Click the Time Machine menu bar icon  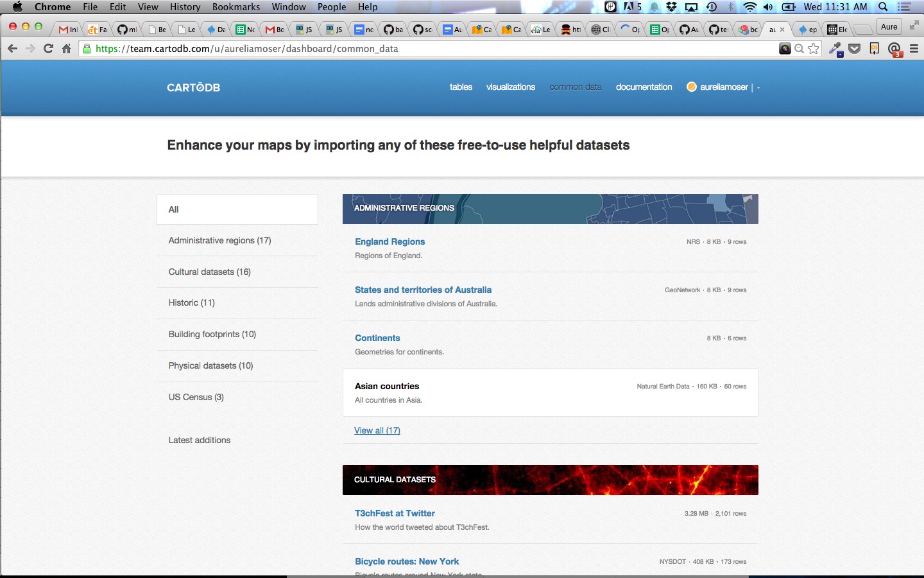tap(712, 6)
